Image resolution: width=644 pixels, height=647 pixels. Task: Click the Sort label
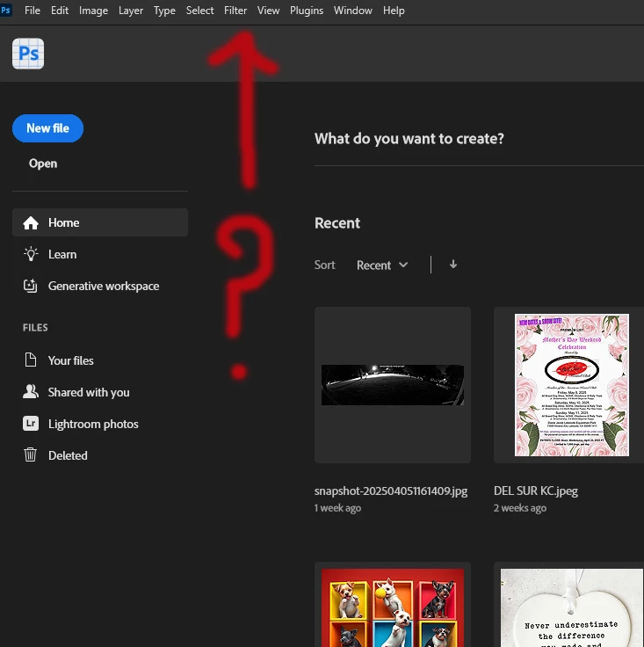pyautogui.click(x=324, y=265)
